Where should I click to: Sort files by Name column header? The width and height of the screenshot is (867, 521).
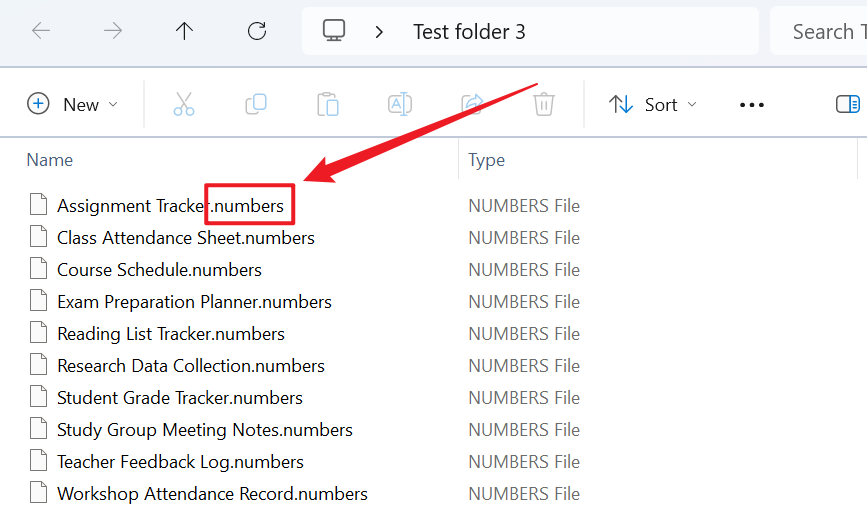[50, 160]
